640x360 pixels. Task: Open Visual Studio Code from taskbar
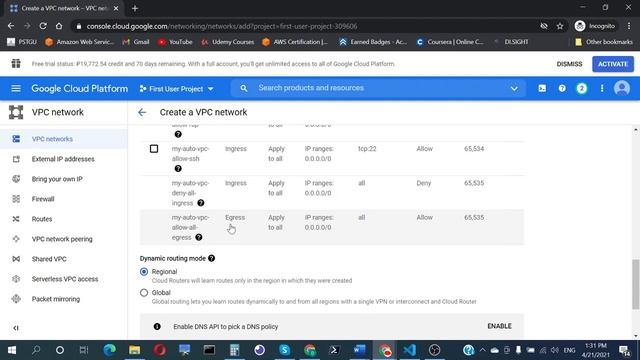click(409, 350)
